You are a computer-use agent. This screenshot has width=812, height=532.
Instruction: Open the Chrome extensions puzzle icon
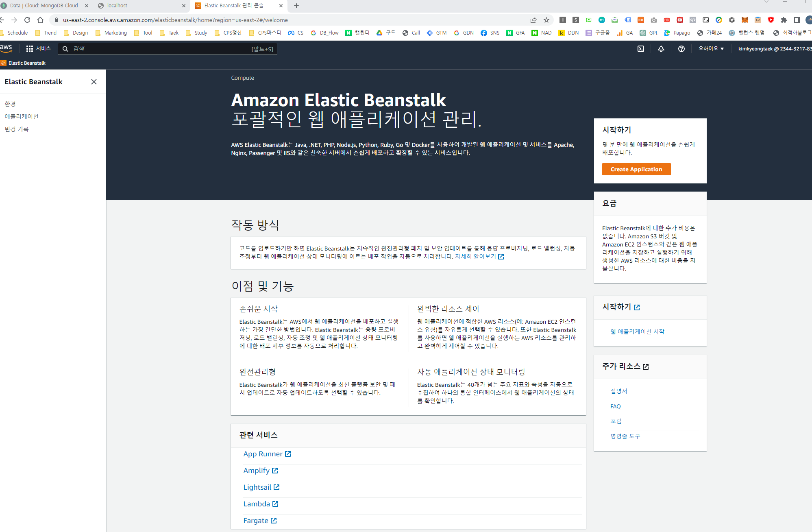[784, 20]
